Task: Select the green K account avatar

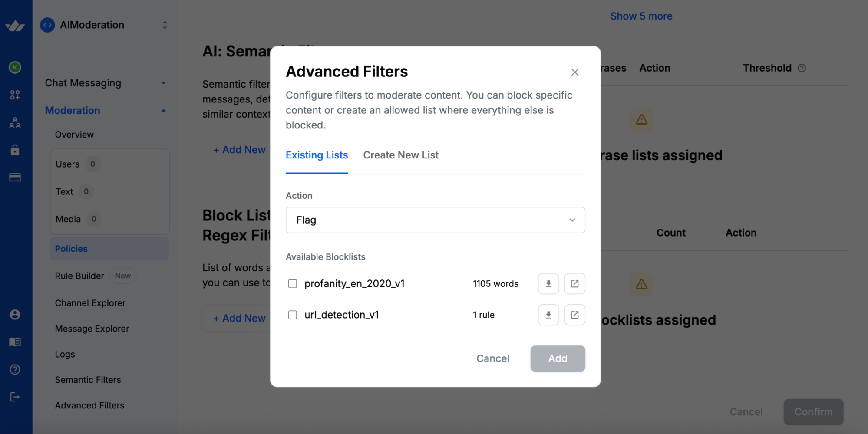Action: 15,68
